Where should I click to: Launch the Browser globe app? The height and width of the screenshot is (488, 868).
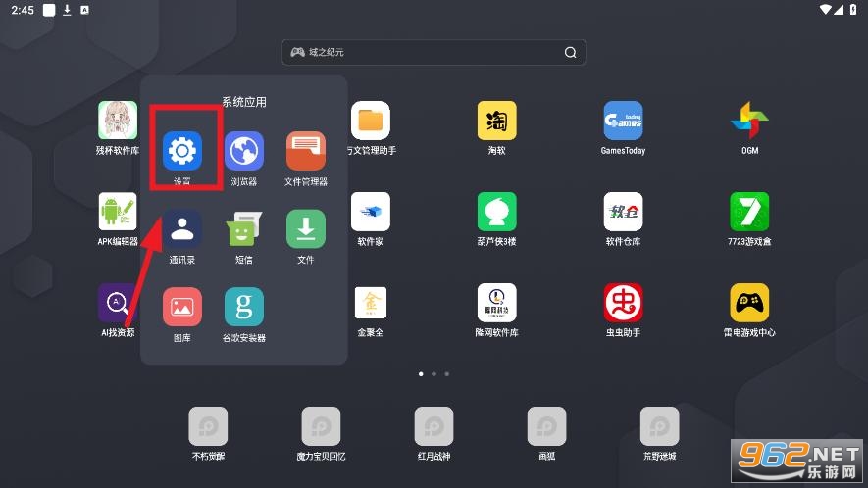(x=244, y=151)
